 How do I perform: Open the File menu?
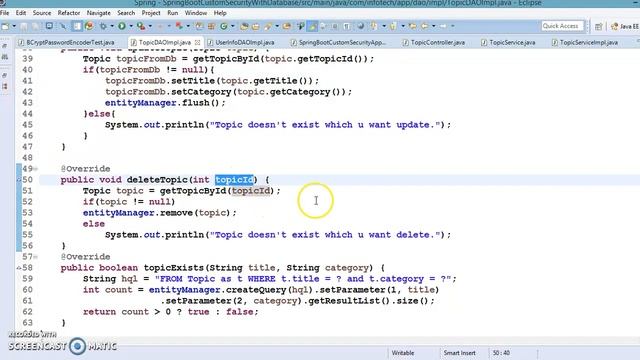click(5, 13)
